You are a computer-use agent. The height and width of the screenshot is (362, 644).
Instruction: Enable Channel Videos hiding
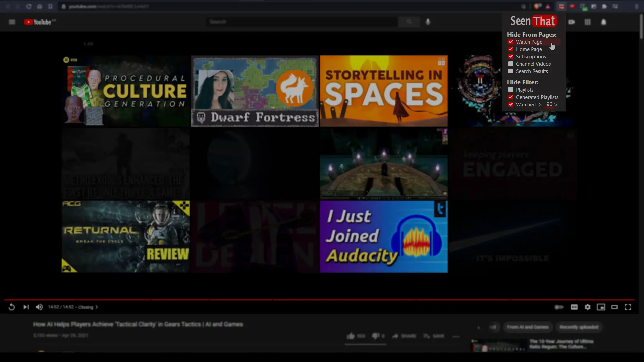tap(511, 64)
